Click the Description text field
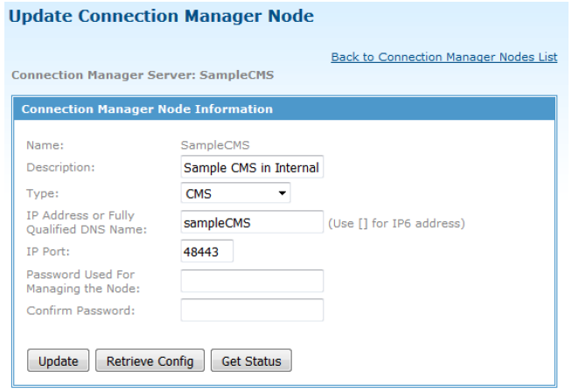This screenshot has height=392, width=572. tap(252, 167)
